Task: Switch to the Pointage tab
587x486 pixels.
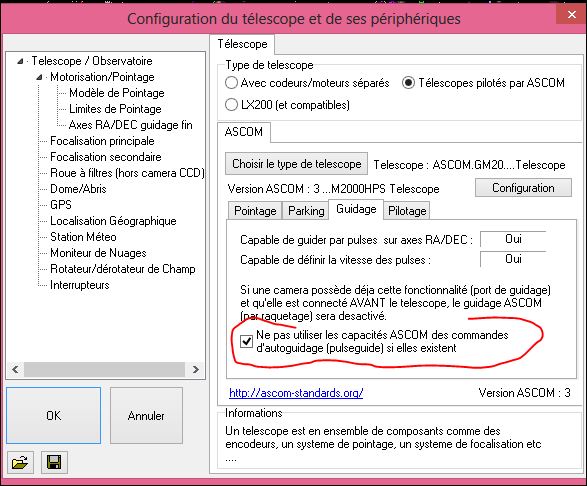Action: tap(255, 211)
